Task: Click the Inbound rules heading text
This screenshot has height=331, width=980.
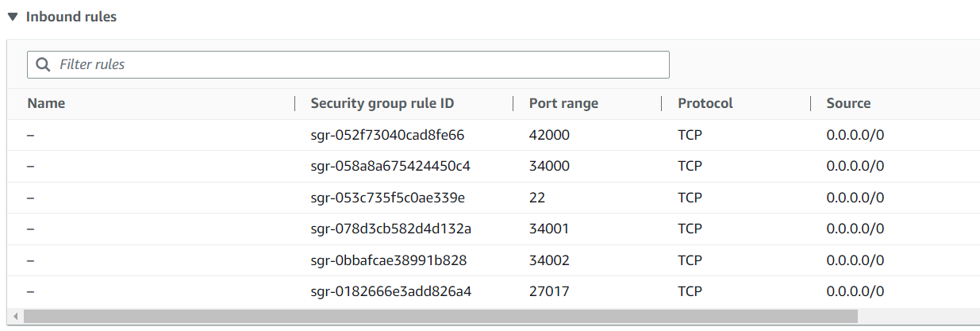Action: [71, 17]
